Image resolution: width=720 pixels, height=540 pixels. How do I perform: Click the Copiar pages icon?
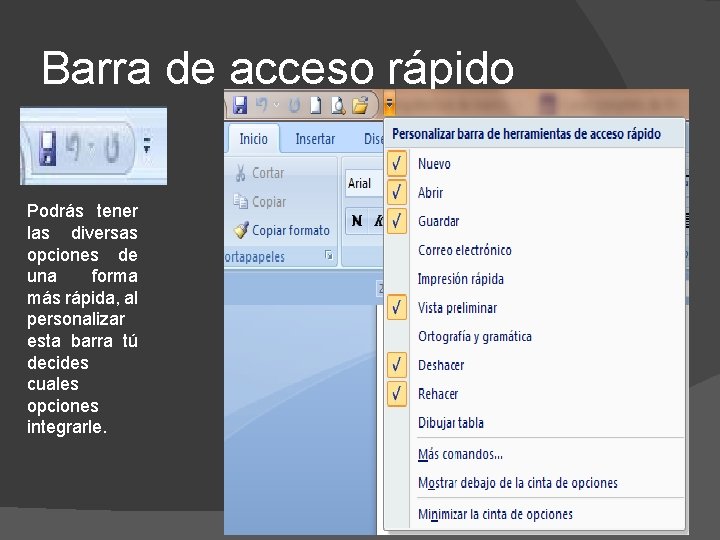pos(240,201)
